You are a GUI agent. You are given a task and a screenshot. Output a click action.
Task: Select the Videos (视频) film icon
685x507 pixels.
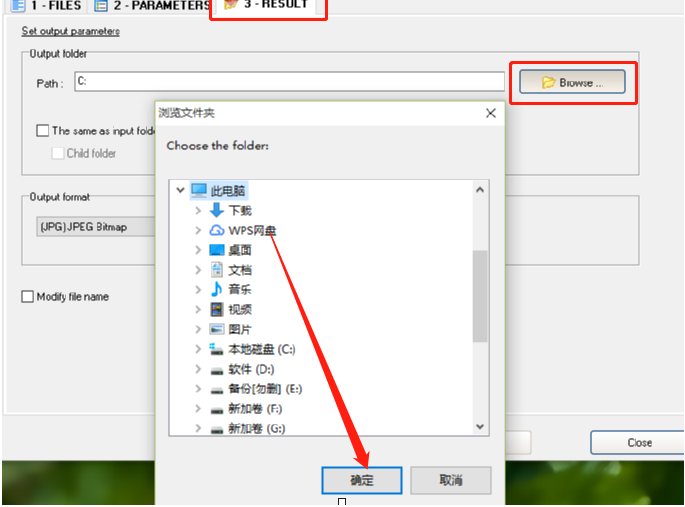pos(217,310)
